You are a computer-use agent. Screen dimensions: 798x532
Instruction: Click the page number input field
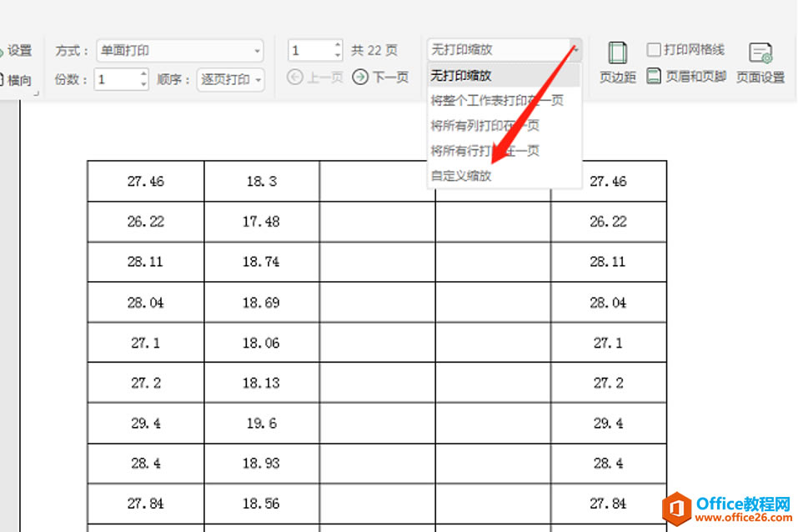point(310,50)
